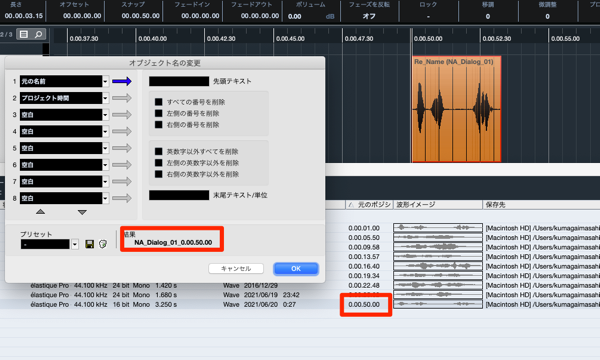Viewport: 600px width, 360px height.
Task: Move selected row down with the down triangle
Action: tap(82, 212)
